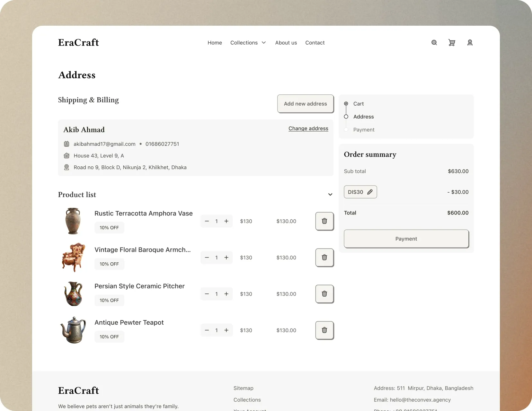The width and height of the screenshot is (532, 411).
Task: Click the Add new address button
Action: (x=305, y=104)
